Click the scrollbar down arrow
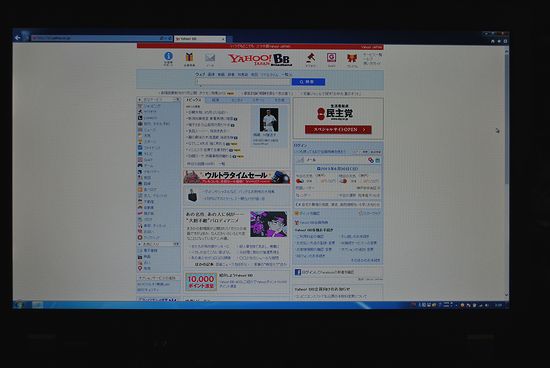The width and height of the screenshot is (550, 368). click(507, 295)
